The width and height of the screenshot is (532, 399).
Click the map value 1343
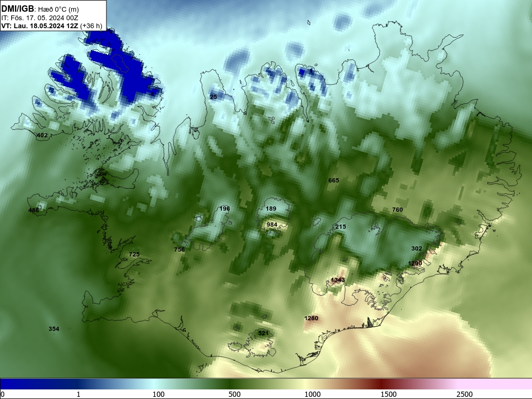point(338,280)
